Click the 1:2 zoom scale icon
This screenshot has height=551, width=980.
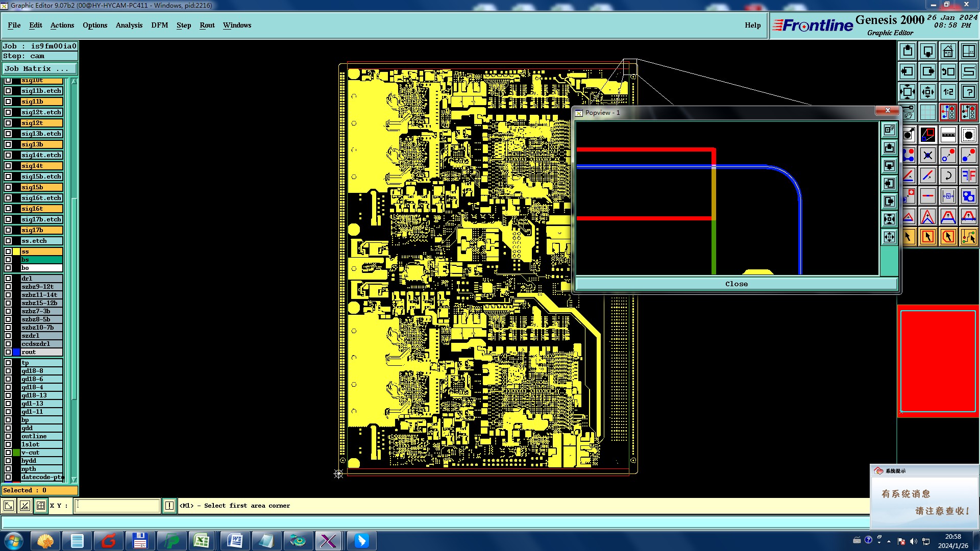948,92
